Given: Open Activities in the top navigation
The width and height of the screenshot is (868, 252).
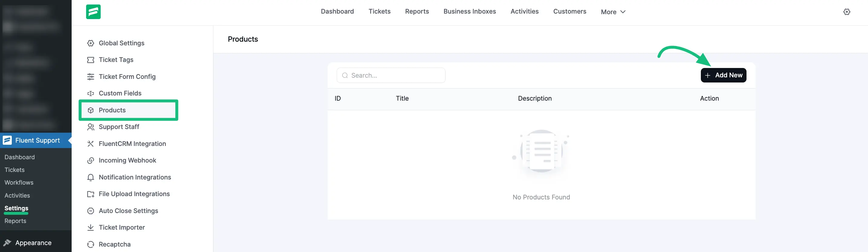Looking at the screenshot, I should 524,11.
